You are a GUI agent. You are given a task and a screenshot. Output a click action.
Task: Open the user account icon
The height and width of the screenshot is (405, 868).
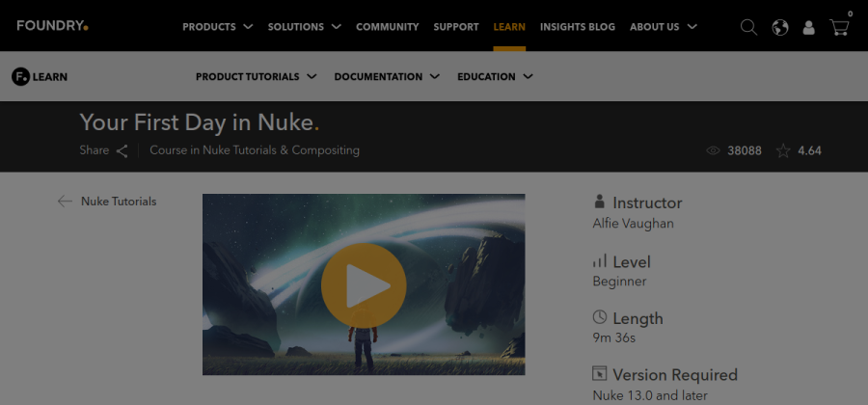click(809, 27)
